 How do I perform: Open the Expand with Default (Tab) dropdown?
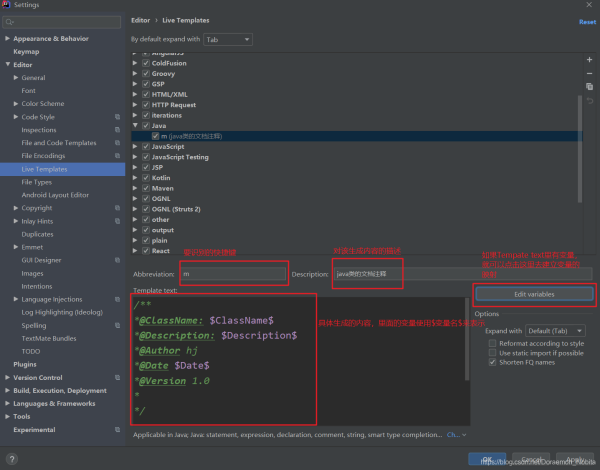coord(555,330)
